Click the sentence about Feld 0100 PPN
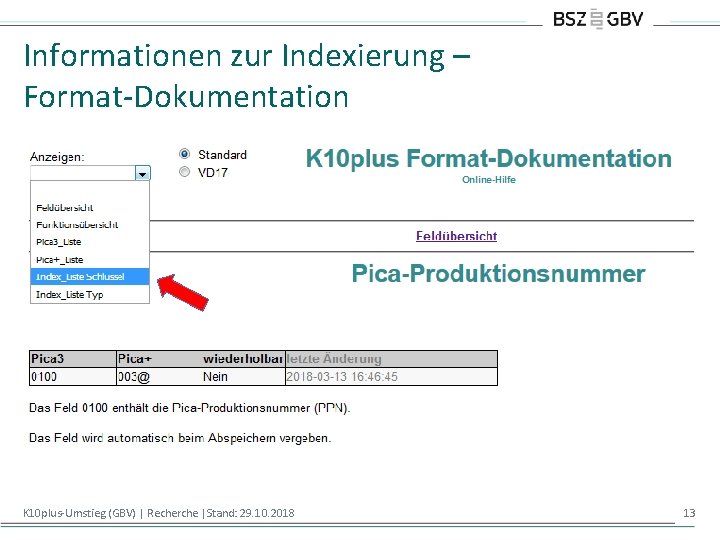Image resolution: width=720 pixels, height=540 pixels. 190,408
